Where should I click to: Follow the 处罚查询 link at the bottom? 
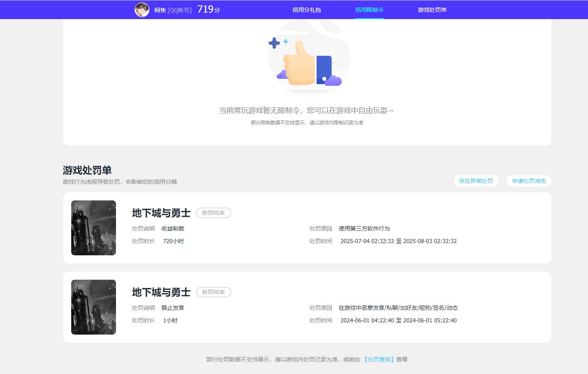click(x=379, y=359)
